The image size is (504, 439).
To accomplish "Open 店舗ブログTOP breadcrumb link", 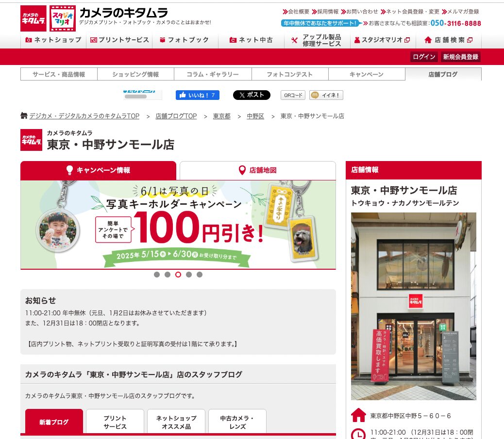I will coord(176,116).
